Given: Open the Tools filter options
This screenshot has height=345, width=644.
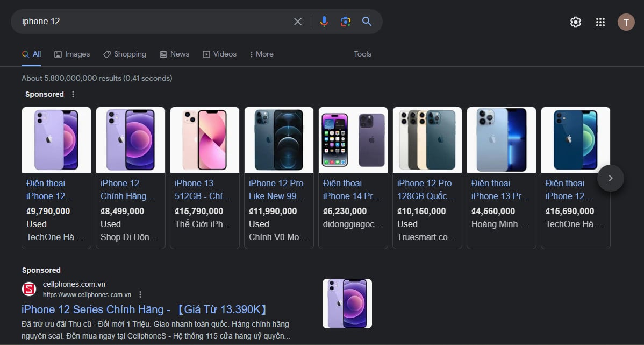Looking at the screenshot, I should (363, 54).
